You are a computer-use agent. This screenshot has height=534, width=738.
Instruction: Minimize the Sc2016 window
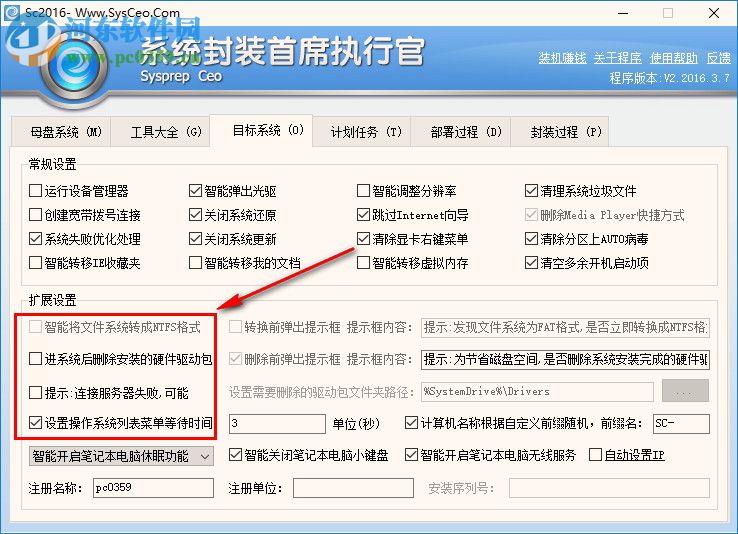coord(623,13)
